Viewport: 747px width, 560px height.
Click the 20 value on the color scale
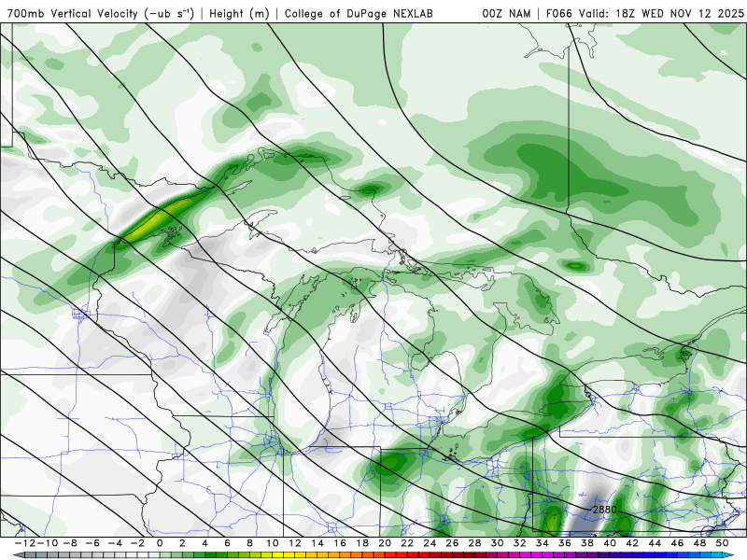coord(385,543)
